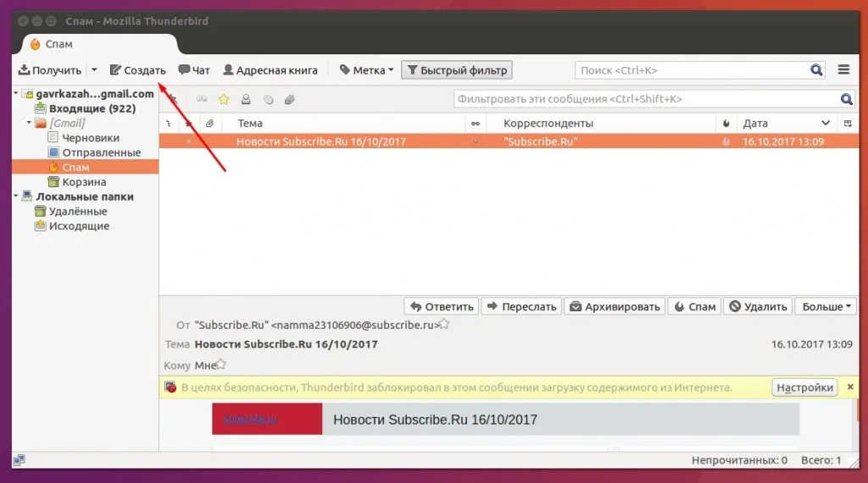Open the Больше more-actions dropdown
The width and height of the screenshot is (868, 483).
pyautogui.click(x=826, y=307)
